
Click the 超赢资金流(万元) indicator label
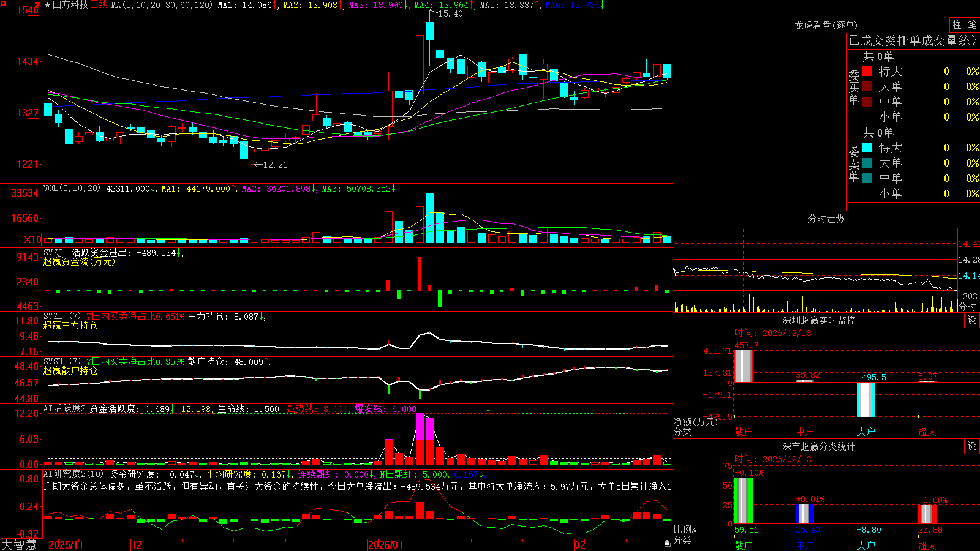tap(79, 261)
